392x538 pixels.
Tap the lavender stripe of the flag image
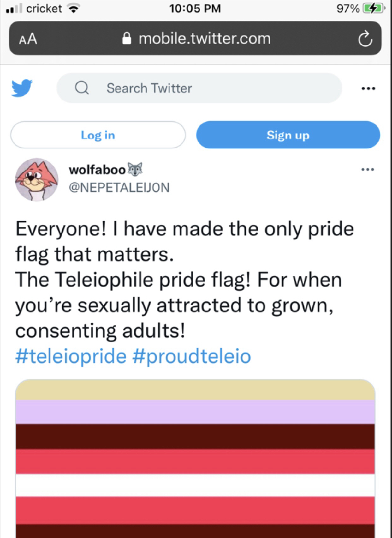click(x=195, y=412)
